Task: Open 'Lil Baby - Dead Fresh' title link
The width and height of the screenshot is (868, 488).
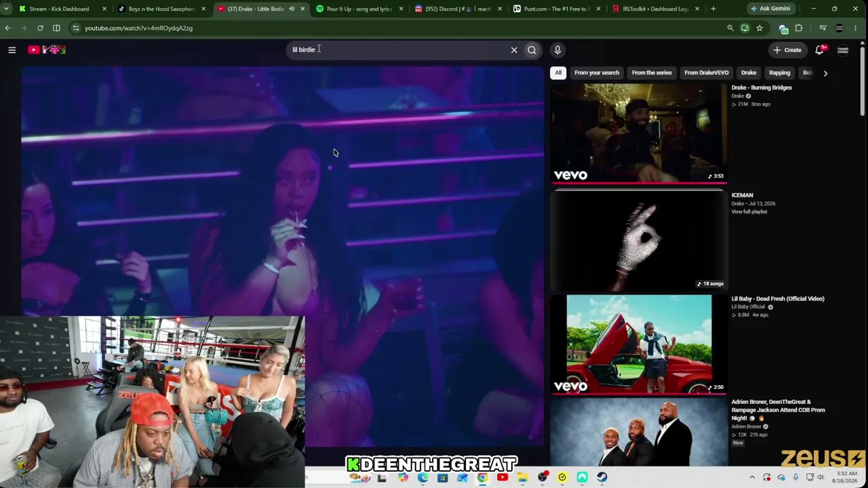Action: click(778, 298)
